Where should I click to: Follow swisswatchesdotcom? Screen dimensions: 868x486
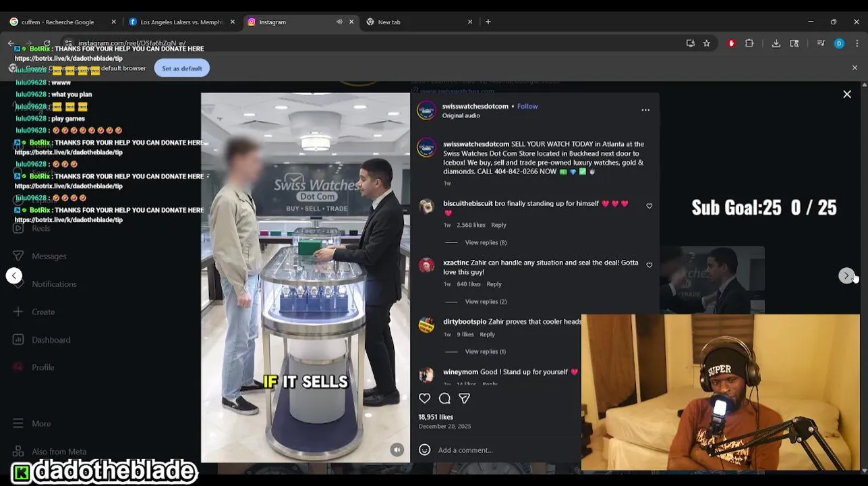(x=527, y=106)
